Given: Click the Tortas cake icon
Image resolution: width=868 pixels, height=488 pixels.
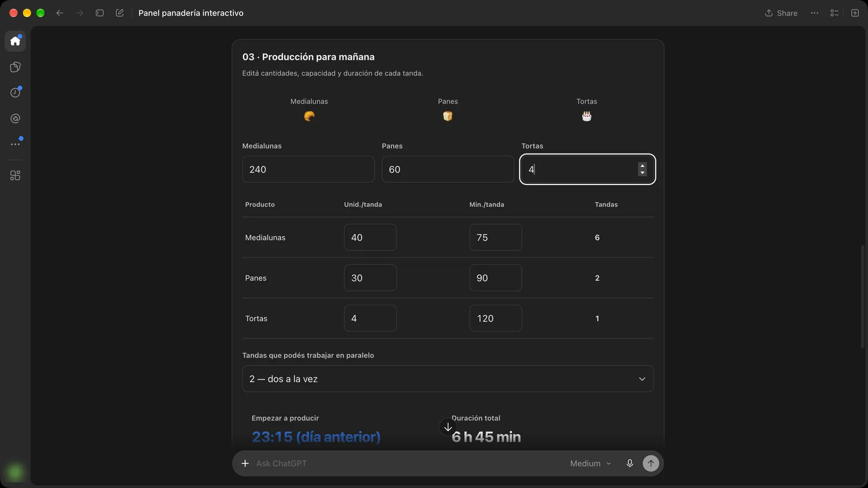Looking at the screenshot, I should pyautogui.click(x=587, y=116).
